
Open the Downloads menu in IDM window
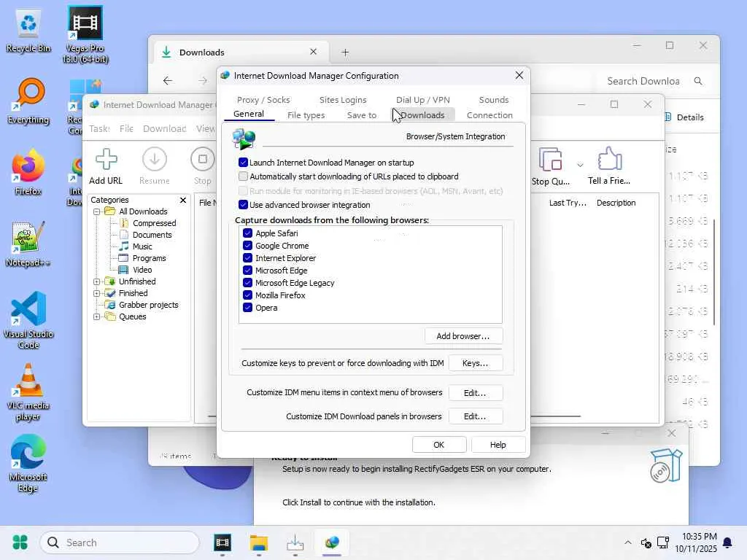(x=164, y=128)
